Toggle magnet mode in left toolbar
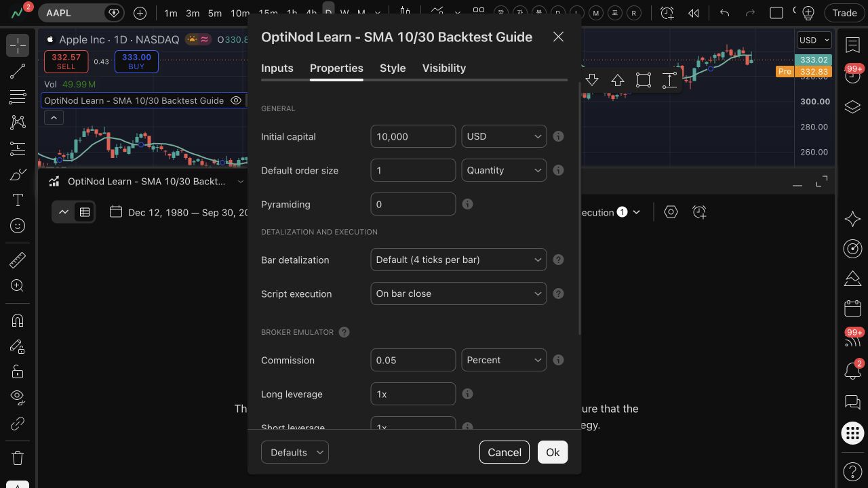Screen dimensions: 868x488 18,321
